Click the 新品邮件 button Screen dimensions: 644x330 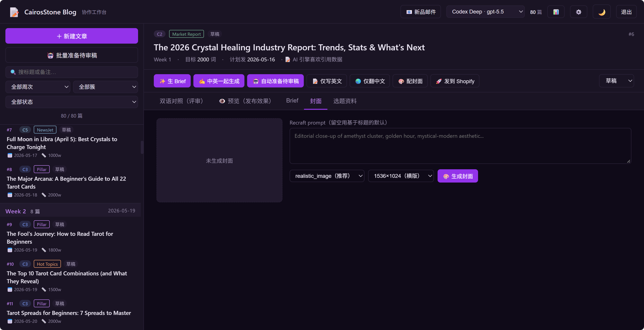(x=421, y=12)
